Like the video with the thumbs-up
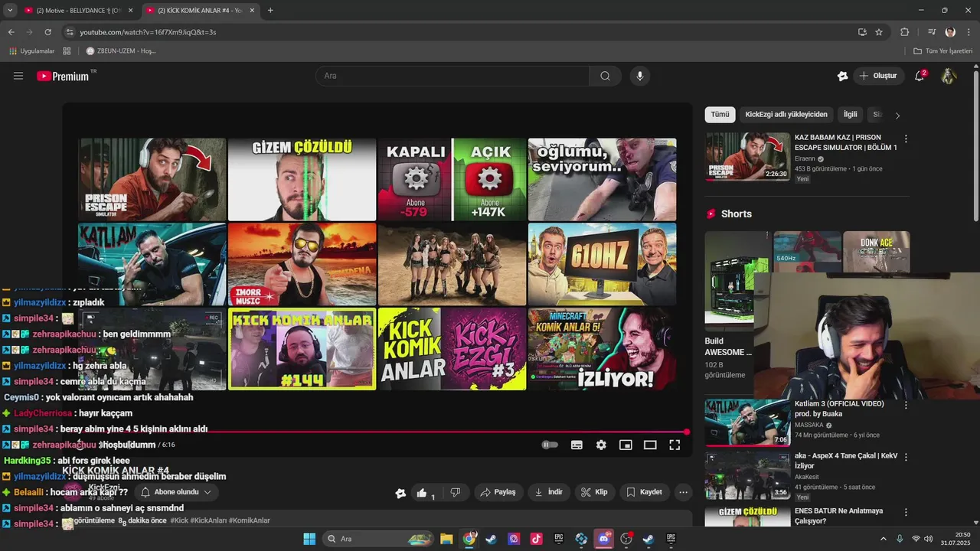980x551 pixels. tap(425, 492)
